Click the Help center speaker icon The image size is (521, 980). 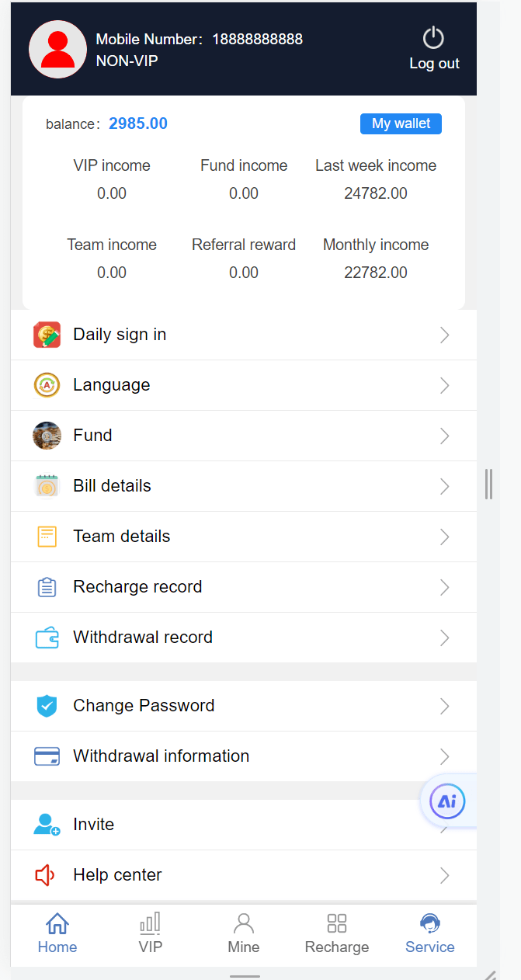click(45, 875)
